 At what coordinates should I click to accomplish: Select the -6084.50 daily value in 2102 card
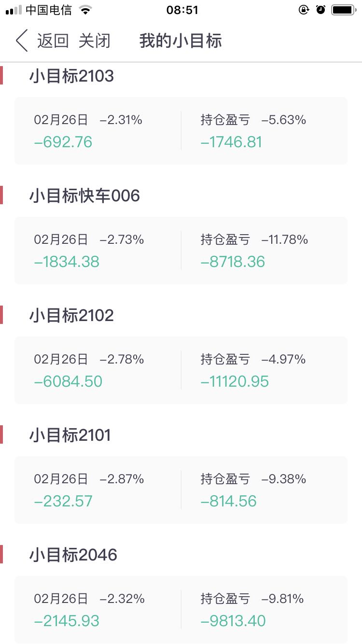tap(68, 381)
